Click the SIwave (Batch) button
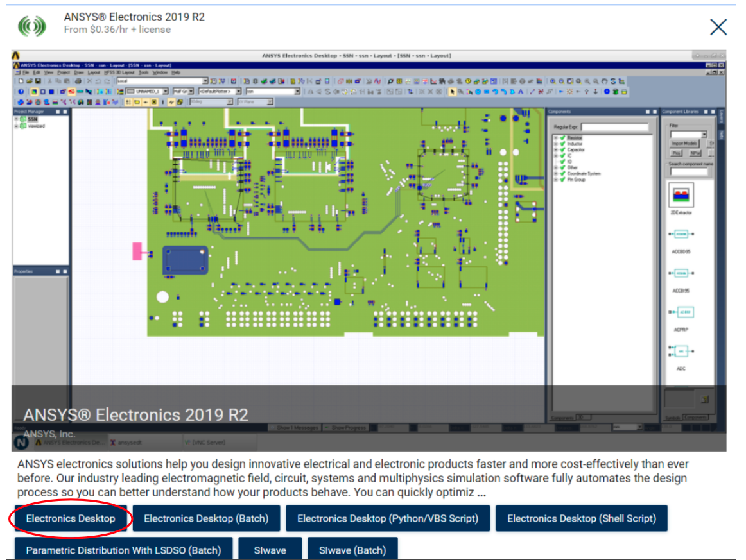746x560 pixels. [x=352, y=548]
